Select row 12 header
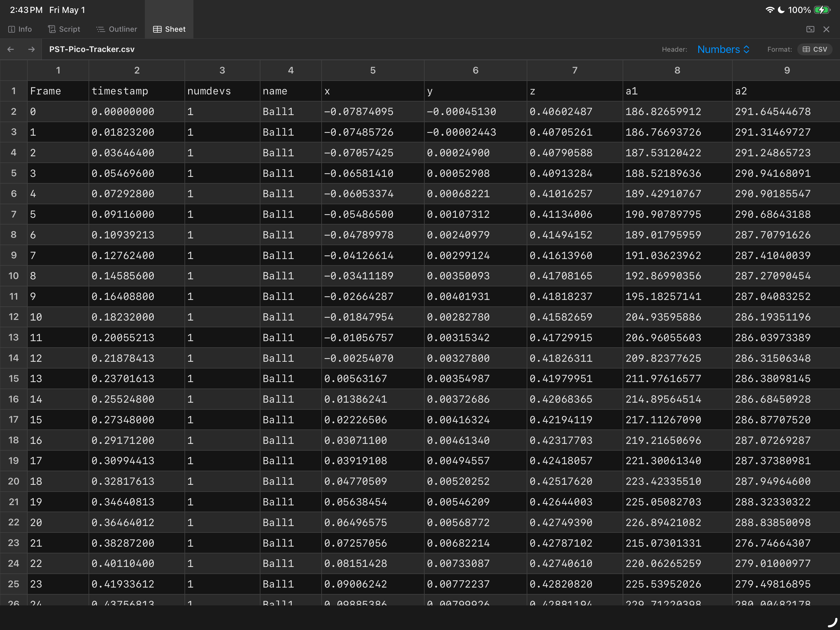The width and height of the screenshot is (840, 630). pyautogui.click(x=14, y=317)
